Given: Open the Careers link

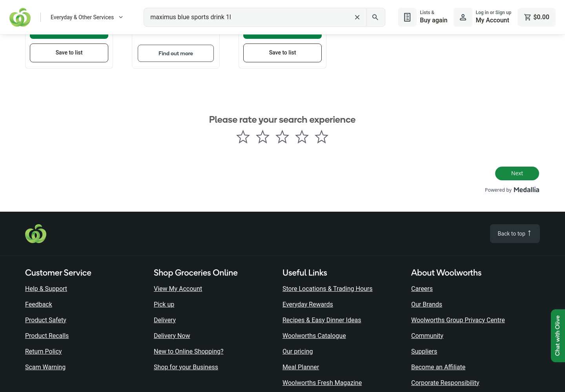Looking at the screenshot, I should pos(422,289).
